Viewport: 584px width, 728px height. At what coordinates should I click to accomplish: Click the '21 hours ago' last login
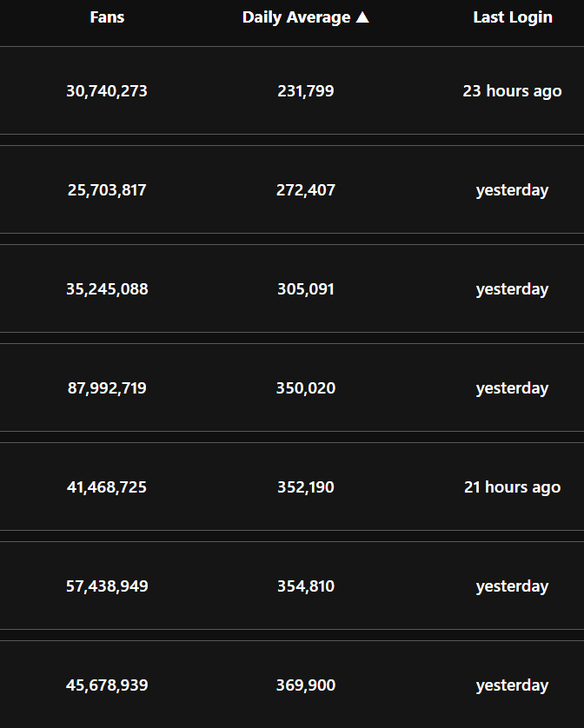coord(512,486)
